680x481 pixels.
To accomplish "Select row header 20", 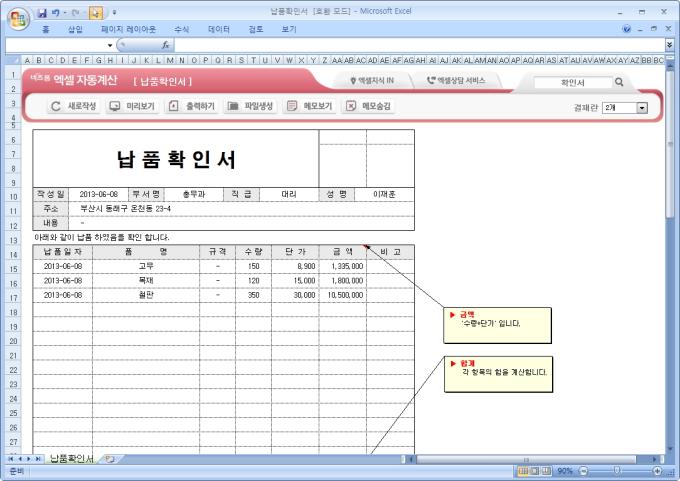I will click(x=13, y=341).
